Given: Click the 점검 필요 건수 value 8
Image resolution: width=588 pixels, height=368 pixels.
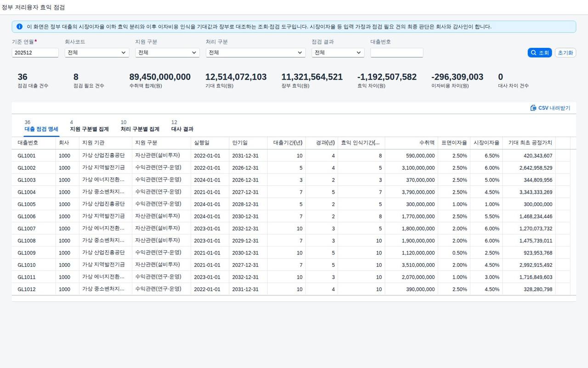Looking at the screenshot, I should pyautogui.click(x=76, y=77).
